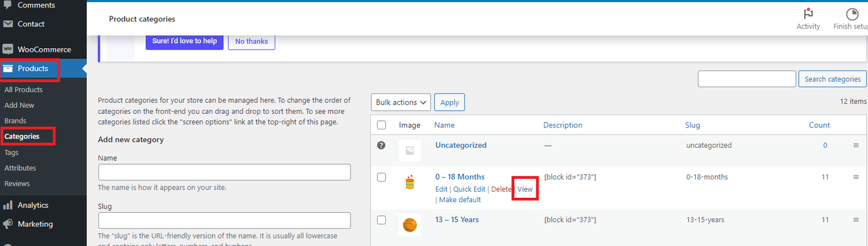Go to the Tags submenu item
Viewport: 868px width, 246px height.
click(12, 152)
